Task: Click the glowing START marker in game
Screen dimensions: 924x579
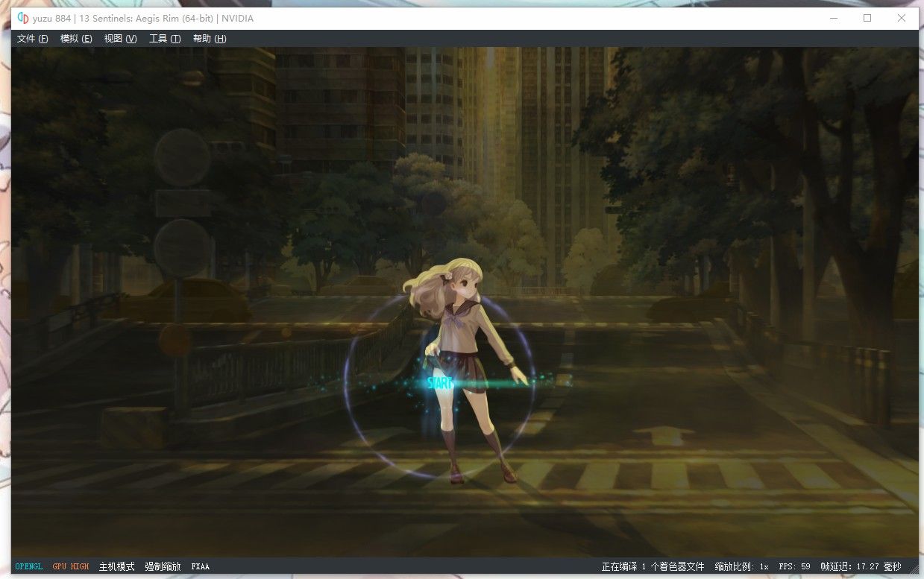Action: point(440,384)
